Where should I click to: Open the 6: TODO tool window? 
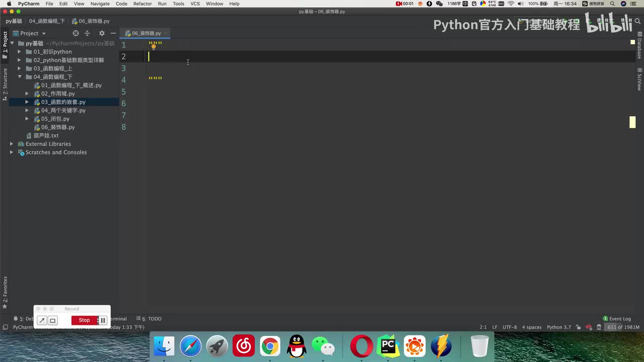pyautogui.click(x=149, y=319)
